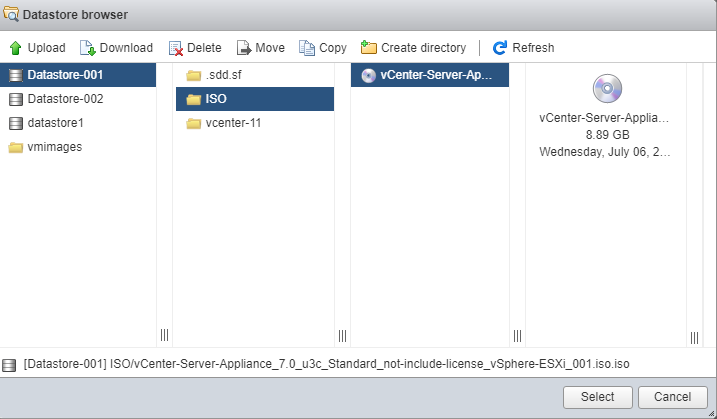Screen dimensions: 717x419
Task: Choose Copy in the toolbar
Action: point(323,48)
